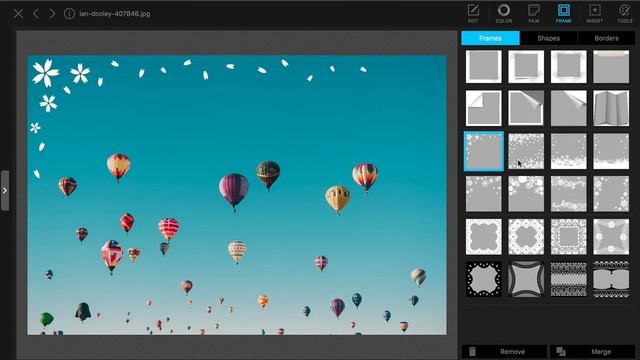Image resolution: width=640 pixels, height=360 pixels.
Task: Select the highlighted cherry blossom petal frame
Action: click(x=484, y=151)
